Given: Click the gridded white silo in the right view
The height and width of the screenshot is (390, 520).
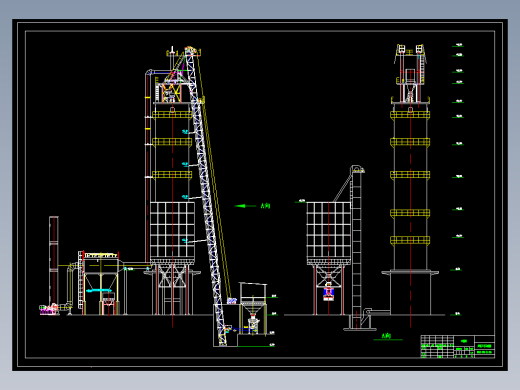Looking at the screenshot, I should (328, 233).
